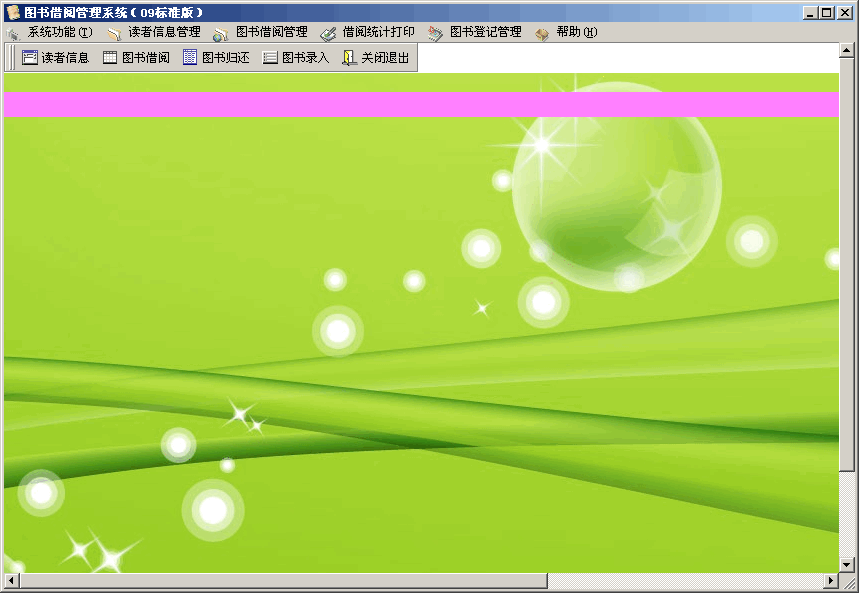The width and height of the screenshot is (859, 593).
Task: Select the 图书归还 toolbar icon
Action: (x=216, y=58)
